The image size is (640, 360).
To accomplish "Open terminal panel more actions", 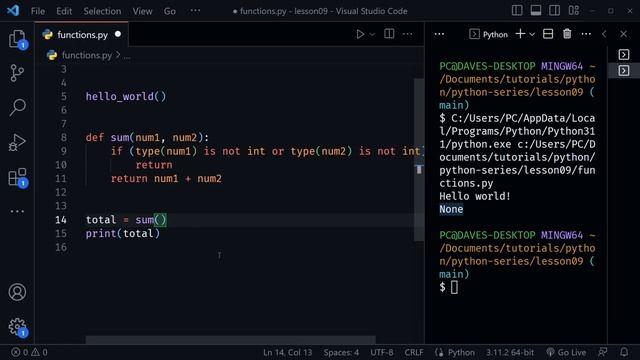I will [x=586, y=34].
